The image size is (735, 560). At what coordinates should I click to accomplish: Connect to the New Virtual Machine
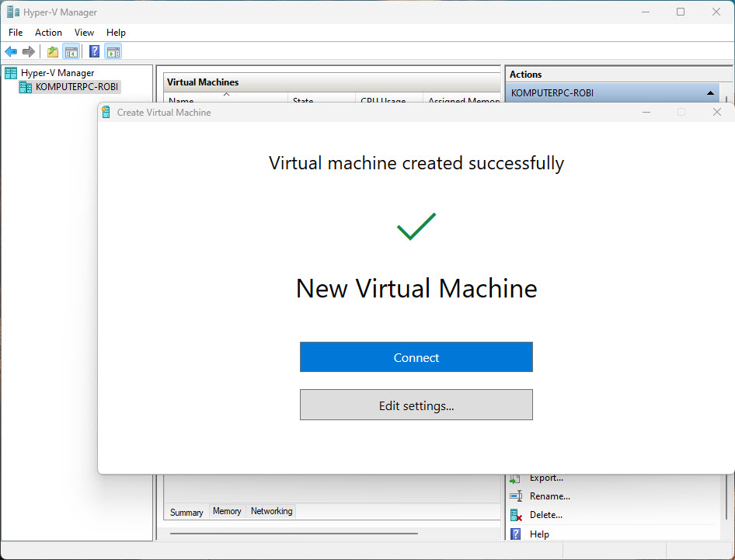pos(416,357)
